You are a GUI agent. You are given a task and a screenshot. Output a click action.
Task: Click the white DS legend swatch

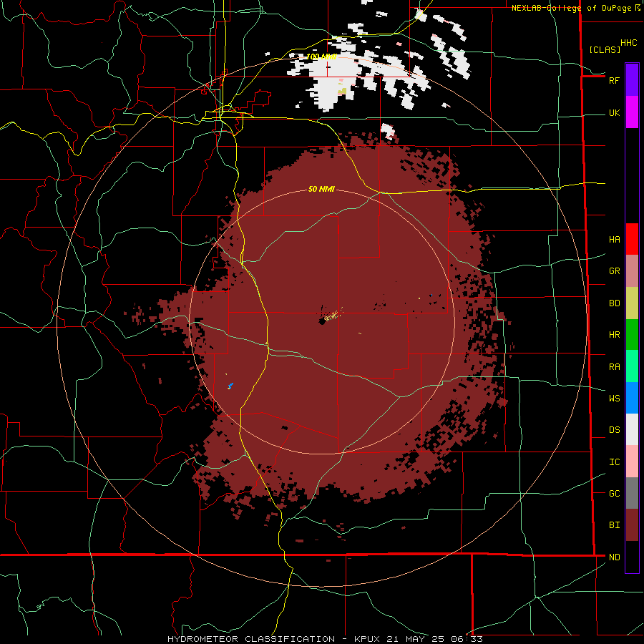pos(632,429)
